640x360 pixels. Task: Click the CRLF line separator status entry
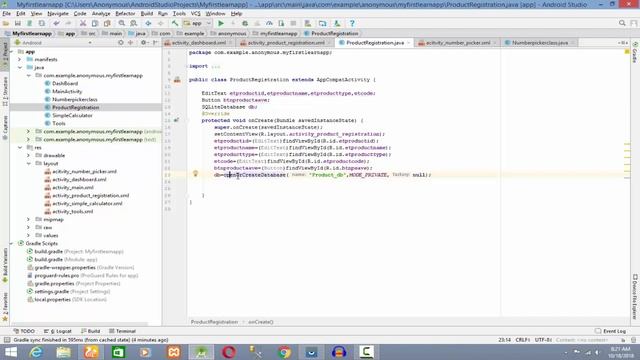[x=522, y=340]
